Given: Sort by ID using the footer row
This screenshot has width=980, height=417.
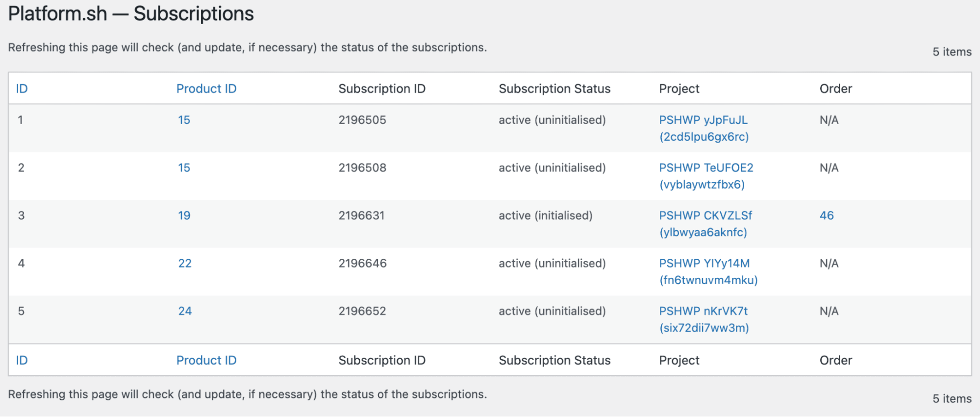Looking at the screenshot, I should pos(22,360).
